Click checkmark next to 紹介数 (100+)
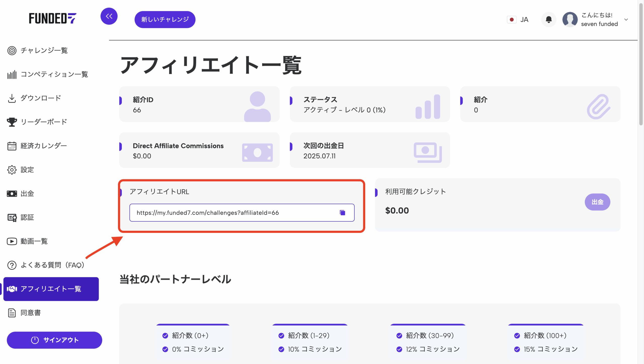Viewport: 644px width, 364px height. click(x=517, y=336)
